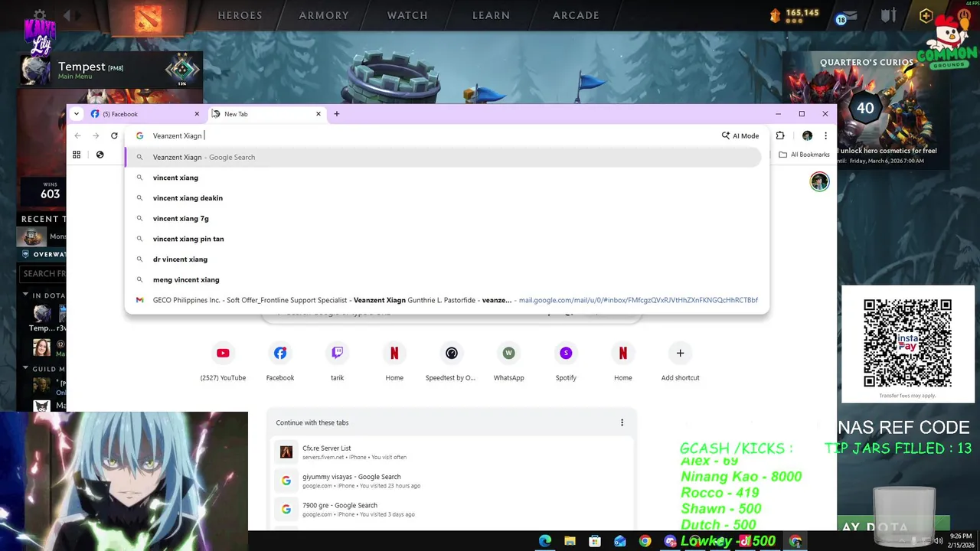The height and width of the screenshot is (551, 980).
Task: Open All Bookmarks folder
Action: click(804, 155)
